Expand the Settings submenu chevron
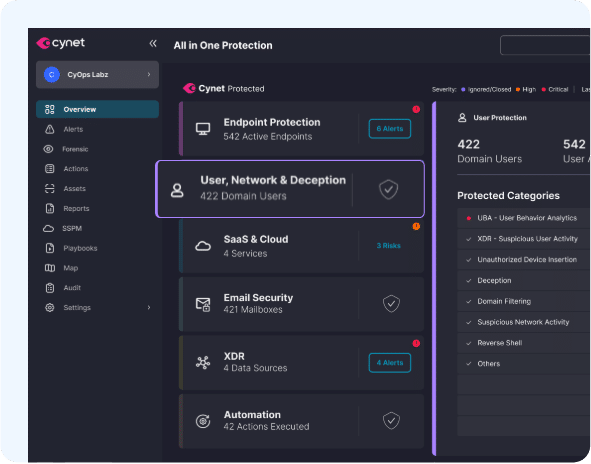 tap(149, 308)
